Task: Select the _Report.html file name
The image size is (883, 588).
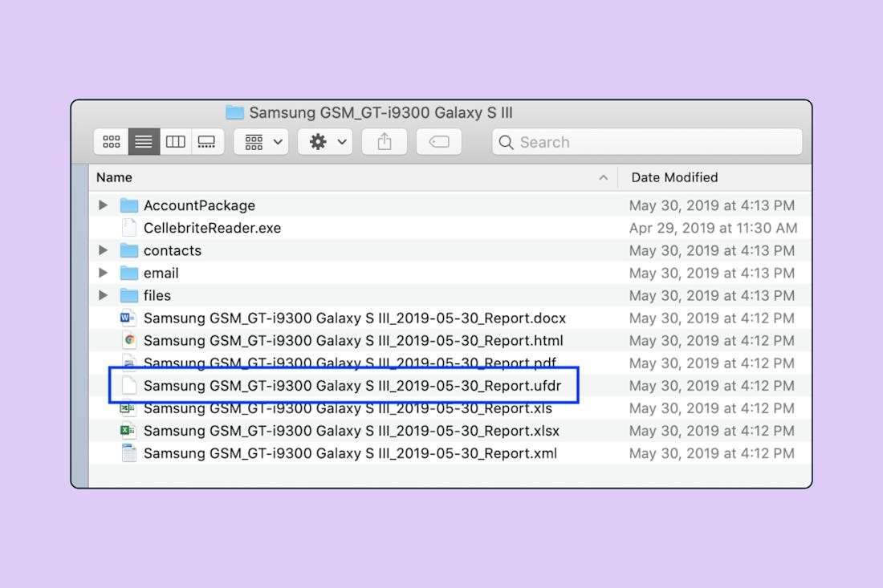Action: click(x=353, y=340)
